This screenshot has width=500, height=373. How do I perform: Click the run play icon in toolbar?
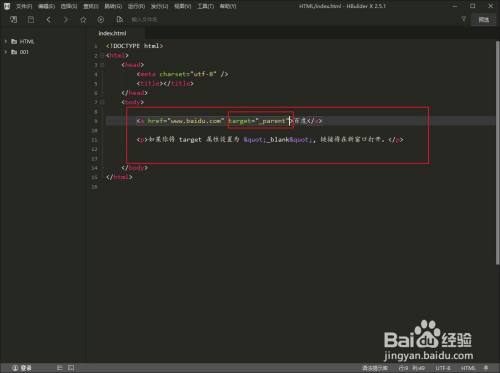click(x=101, y=20)
